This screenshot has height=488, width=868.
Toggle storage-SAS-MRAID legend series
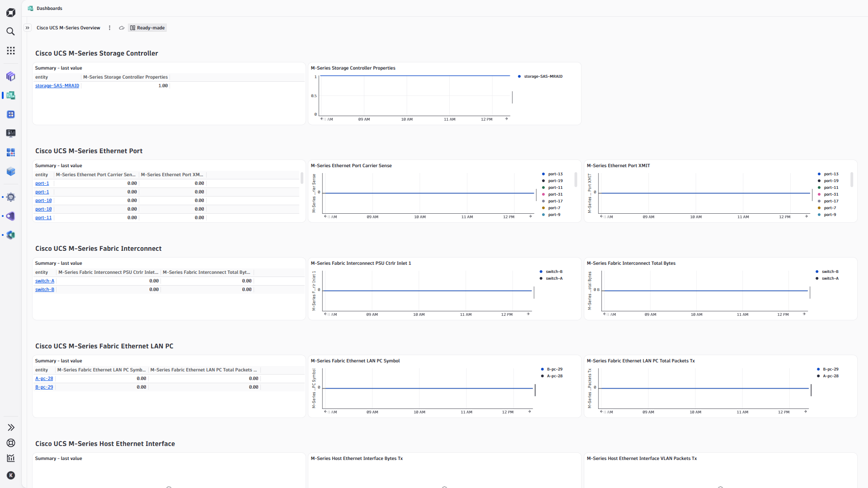click(x=540, y=76)
